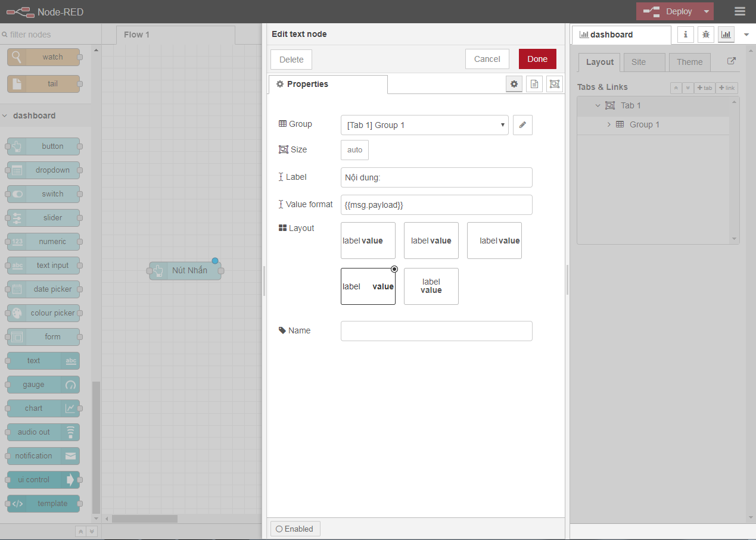Expand the Group 1 tree item
The image size is (756, 540).
[609, 124]
